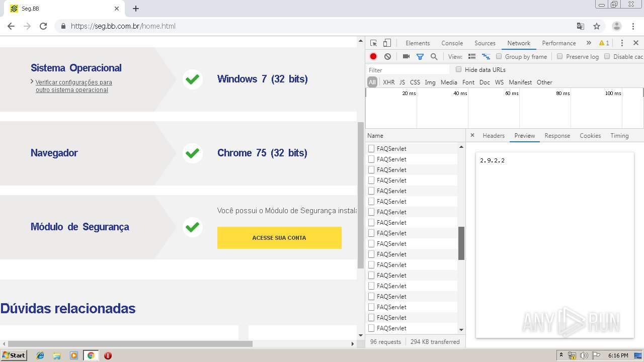Switch to the Performance tab
This screenshot has width=644, height=362.
point(559,43)
